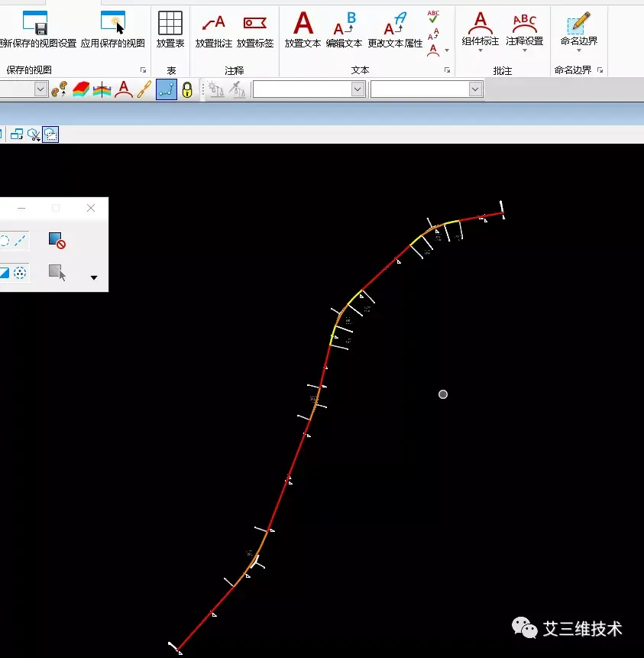This screenshot has height=658, width=644.
Task: Select the half-filled blue square mode icon
Action: point(4,273)
